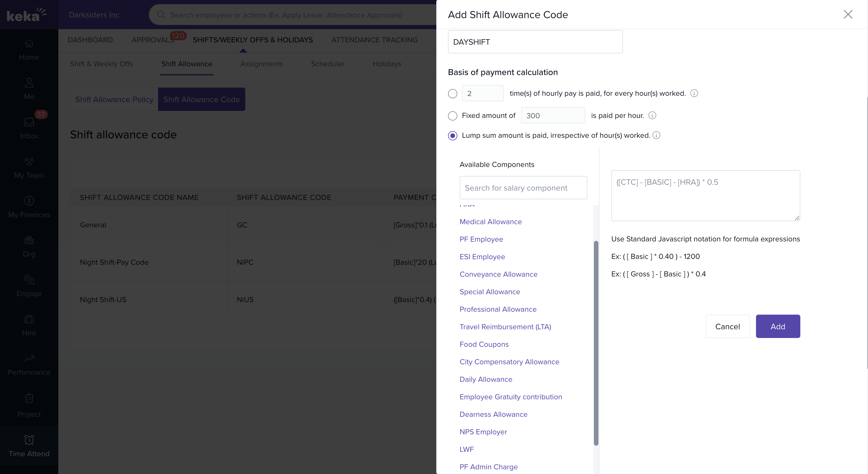Switch to Shift Allowance Policy tab
Image resolution: width=868 pixels, height=474 pixels.
(x=114, y=100)
